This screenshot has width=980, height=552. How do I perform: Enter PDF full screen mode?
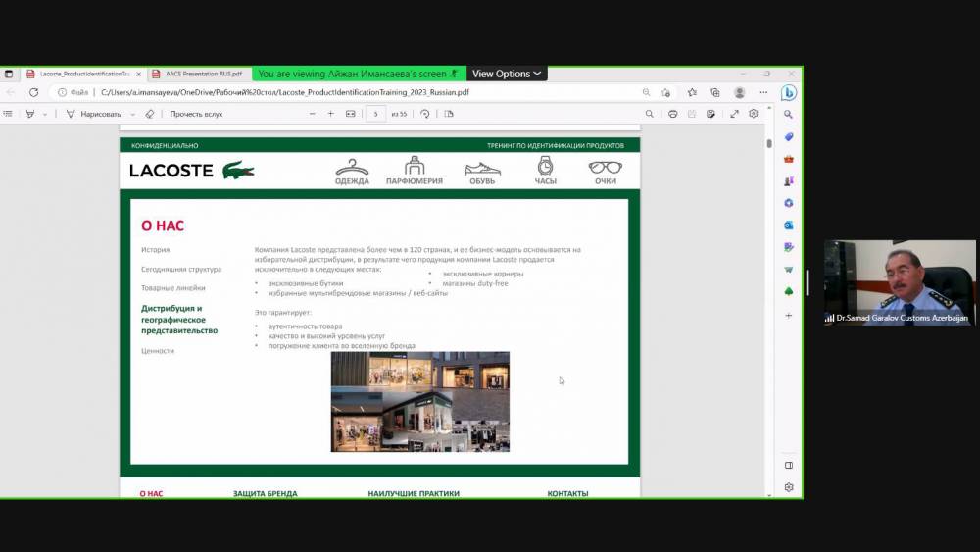tap(734, 114)
